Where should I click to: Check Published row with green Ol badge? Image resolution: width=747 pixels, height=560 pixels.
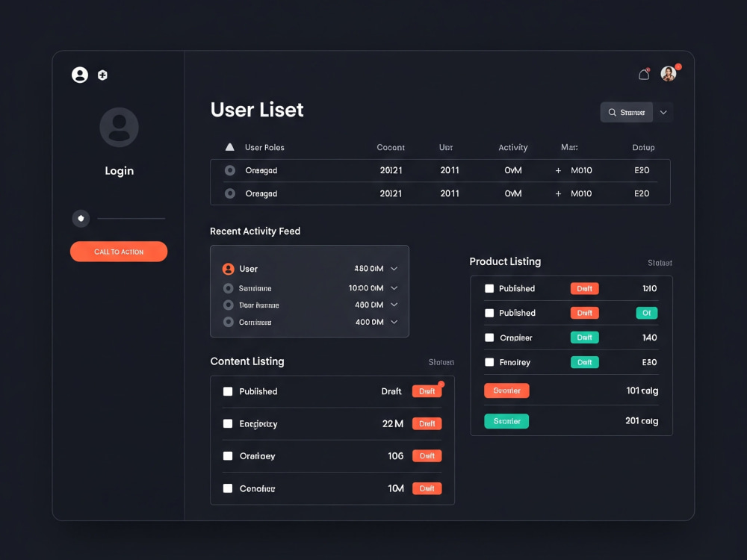[489, 313]
